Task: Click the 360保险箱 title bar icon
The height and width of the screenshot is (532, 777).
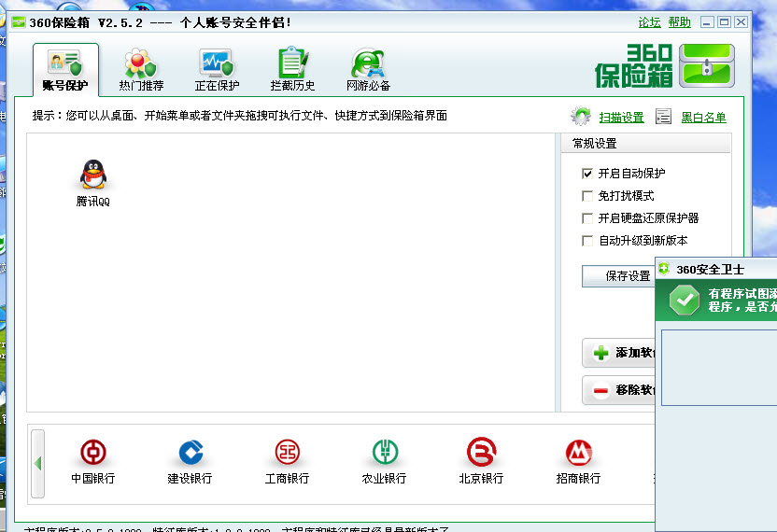Action: [x=19, y=22]
